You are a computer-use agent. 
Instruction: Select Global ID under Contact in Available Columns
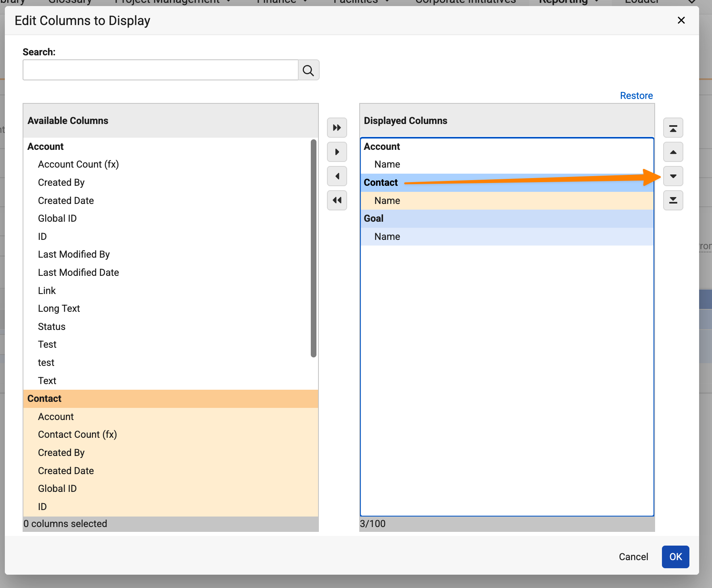click(x=171, y=489)
